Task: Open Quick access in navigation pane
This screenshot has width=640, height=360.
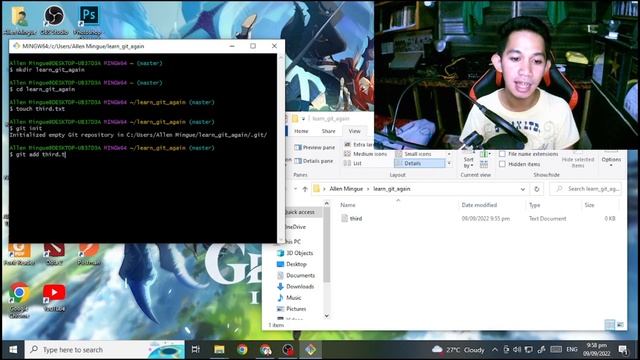Action: (x=300, y=212)
